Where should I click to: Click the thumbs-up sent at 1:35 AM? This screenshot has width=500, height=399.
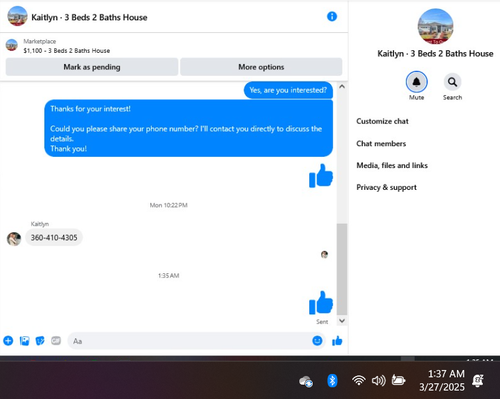(321, 302)
